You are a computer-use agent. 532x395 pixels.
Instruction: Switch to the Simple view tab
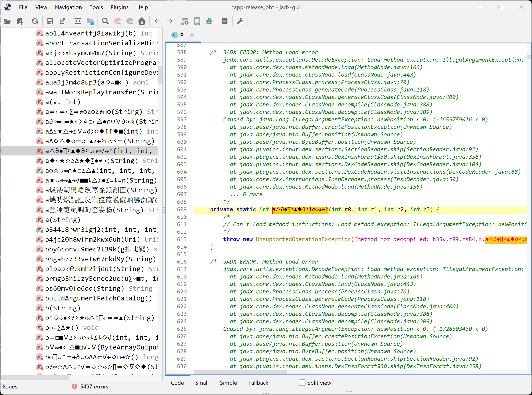click(x=228, y=383)
